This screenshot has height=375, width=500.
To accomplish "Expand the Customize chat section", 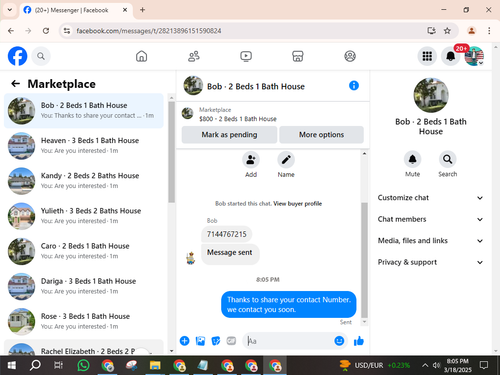I will click(430, 198).
